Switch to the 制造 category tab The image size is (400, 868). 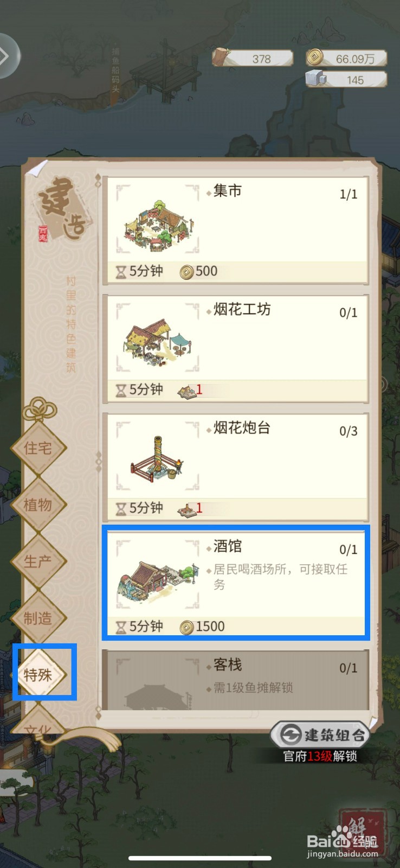(38, 618)
